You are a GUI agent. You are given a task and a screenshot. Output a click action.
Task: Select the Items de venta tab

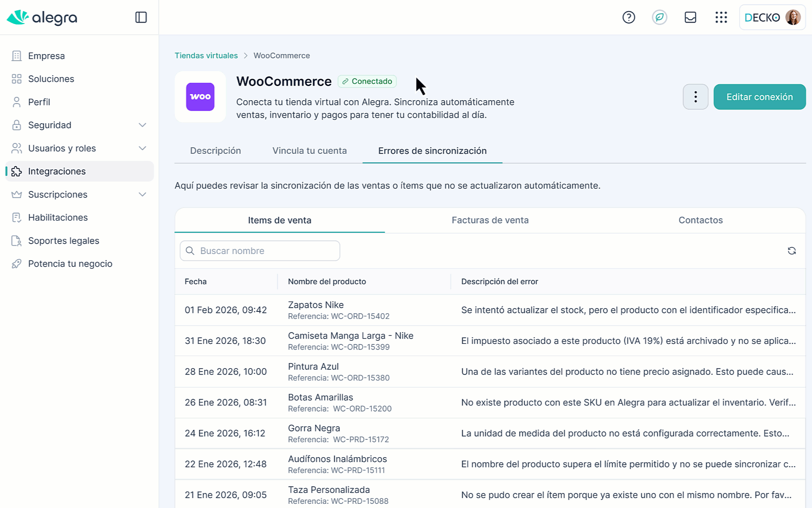click(x=280, y=220)
